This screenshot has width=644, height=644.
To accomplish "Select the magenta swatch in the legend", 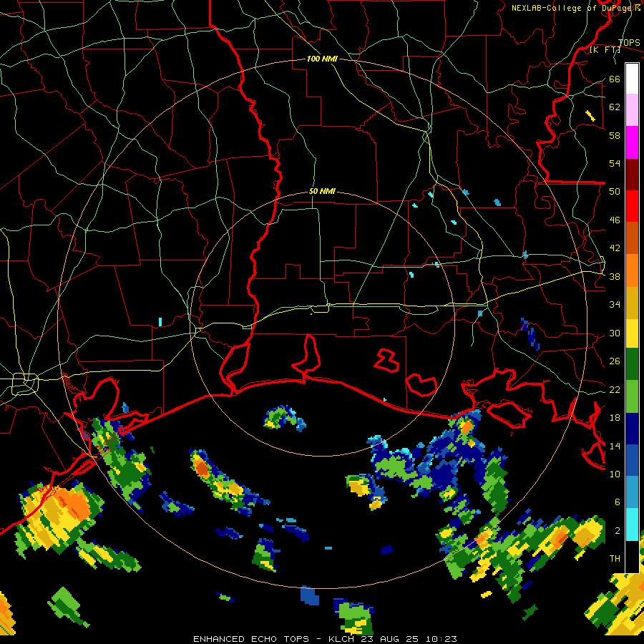I will click(x=632, y=142).
